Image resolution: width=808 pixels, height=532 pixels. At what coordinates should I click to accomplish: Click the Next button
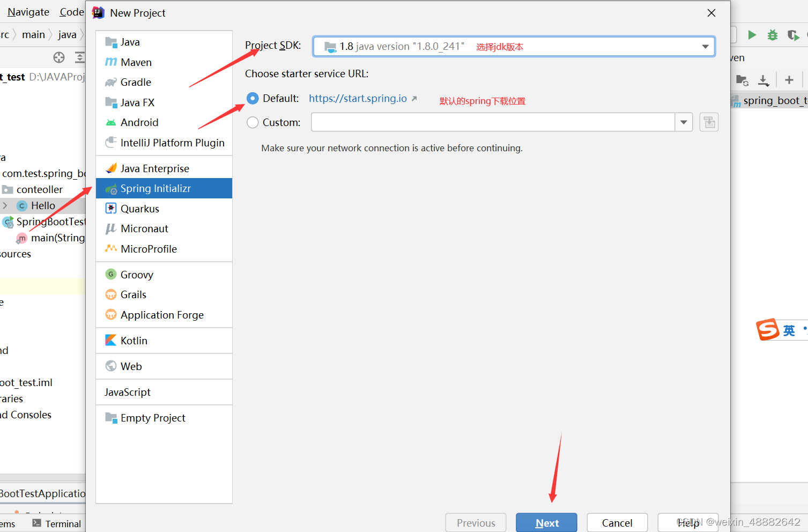(x=546, y=523)
